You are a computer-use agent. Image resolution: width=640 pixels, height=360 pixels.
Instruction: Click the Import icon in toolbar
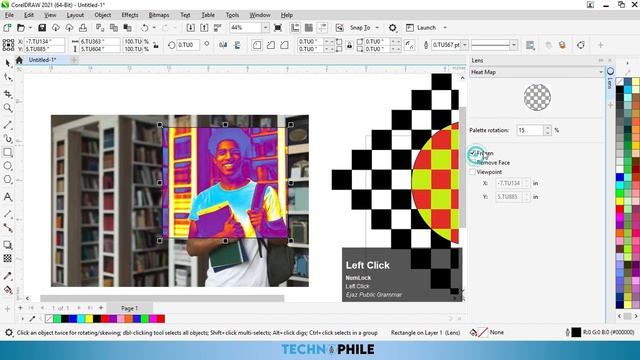190,28
